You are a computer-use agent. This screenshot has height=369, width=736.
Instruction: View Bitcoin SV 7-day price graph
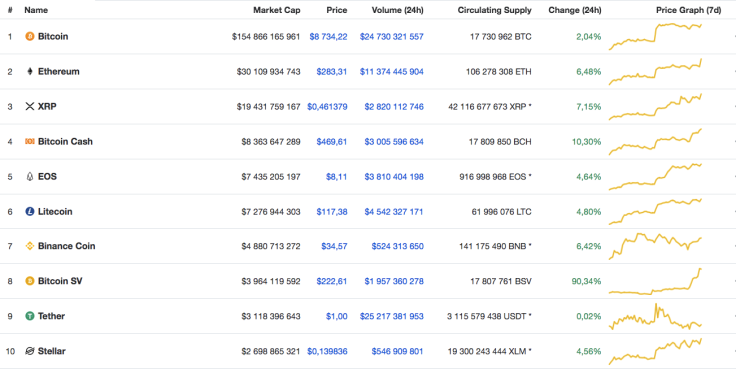click(x=655, y=281)
